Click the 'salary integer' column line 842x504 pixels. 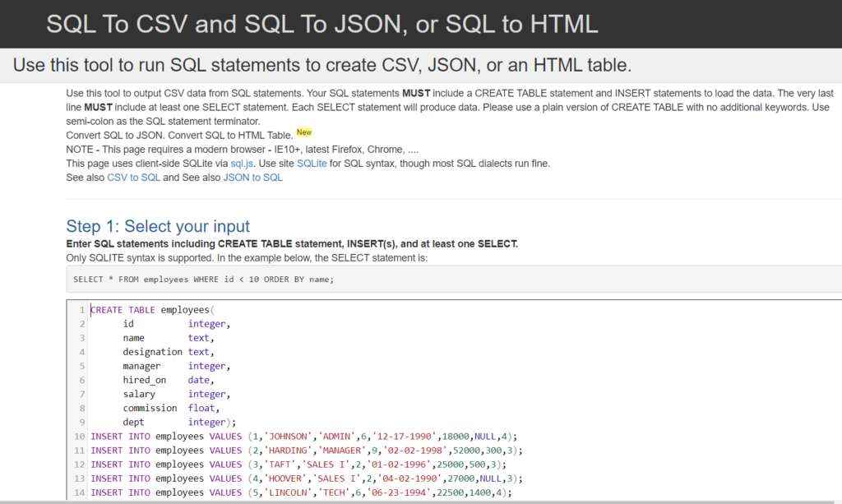177,394
